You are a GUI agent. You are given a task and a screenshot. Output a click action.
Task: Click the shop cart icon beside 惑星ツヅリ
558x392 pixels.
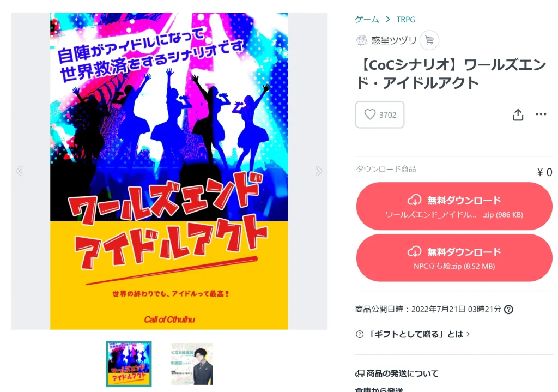pos(429,40)
